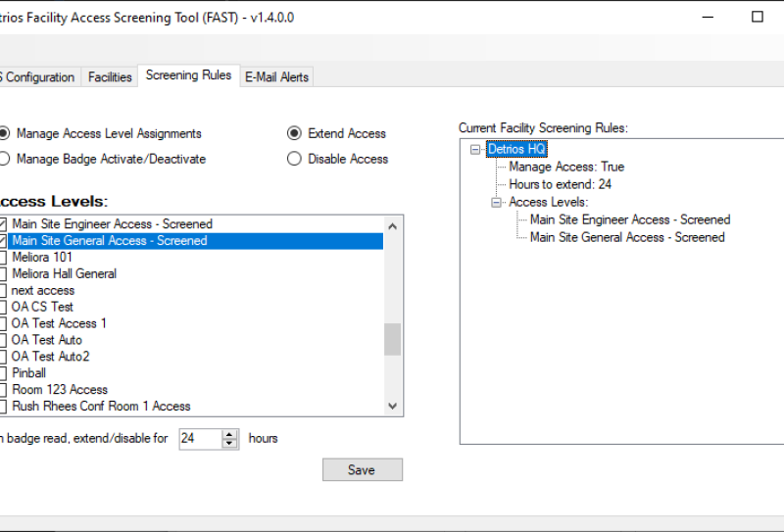Maximize the FAST application window
This screenshot has height=532, width=784.
(757, 17)
